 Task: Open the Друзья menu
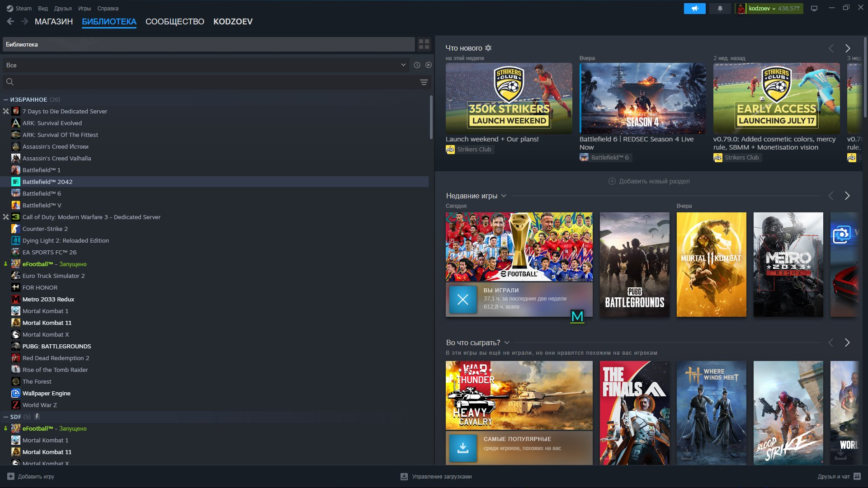tap(63, 9)
